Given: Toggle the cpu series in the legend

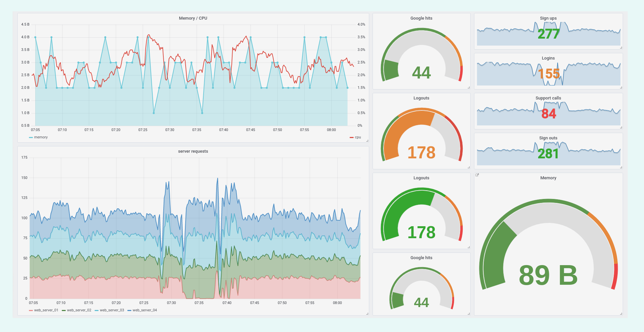Looking at the screenshot, I should [x=358, y=137].
